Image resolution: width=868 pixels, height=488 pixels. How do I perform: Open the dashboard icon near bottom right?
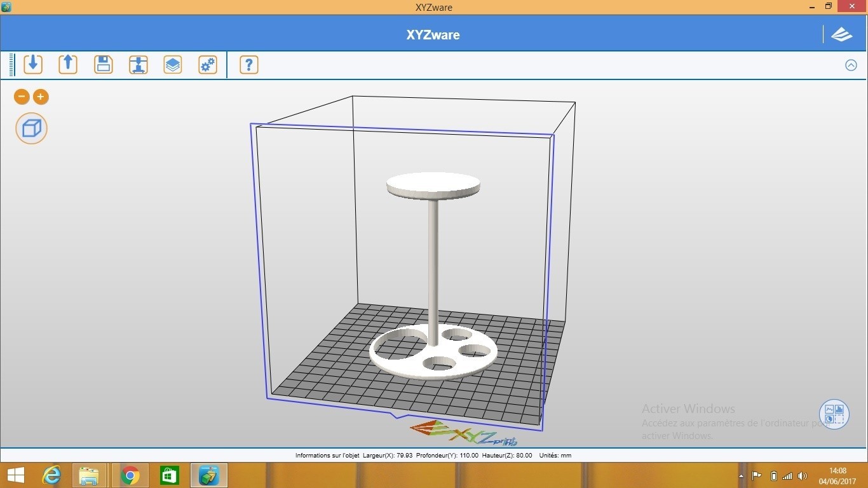[x=834, y=414]
